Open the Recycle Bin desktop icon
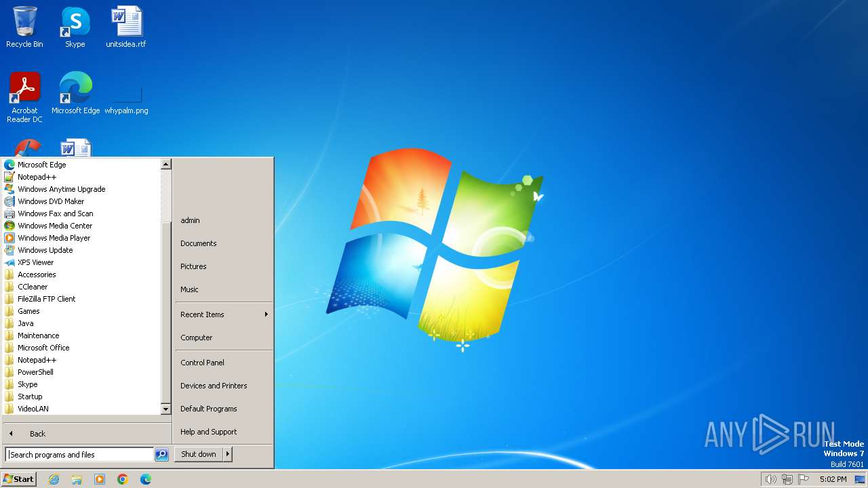 (24, 27)
